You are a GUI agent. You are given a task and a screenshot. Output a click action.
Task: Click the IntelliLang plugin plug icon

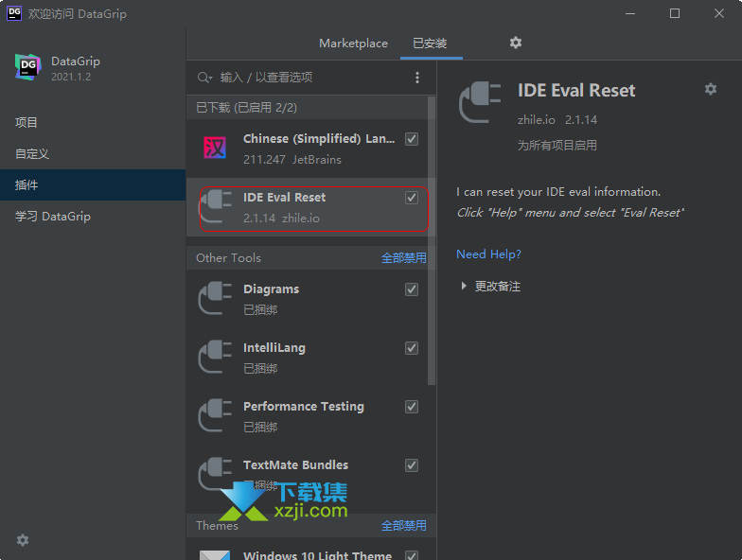point(216,357)
